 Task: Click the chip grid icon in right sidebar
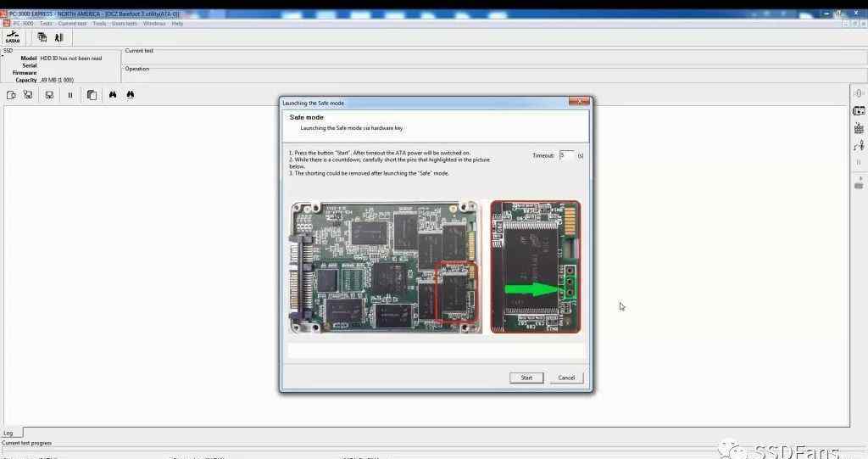(859, 128)
